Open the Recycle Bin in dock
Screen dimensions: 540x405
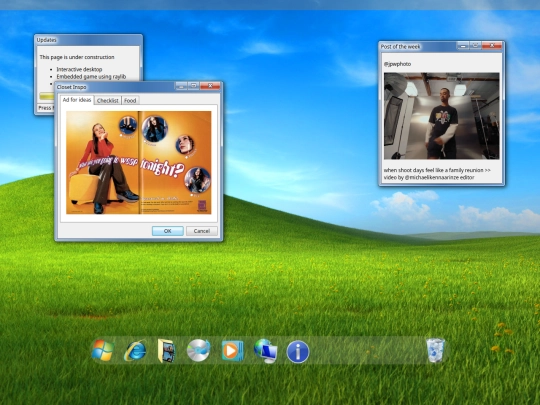[x=436, y=350]
